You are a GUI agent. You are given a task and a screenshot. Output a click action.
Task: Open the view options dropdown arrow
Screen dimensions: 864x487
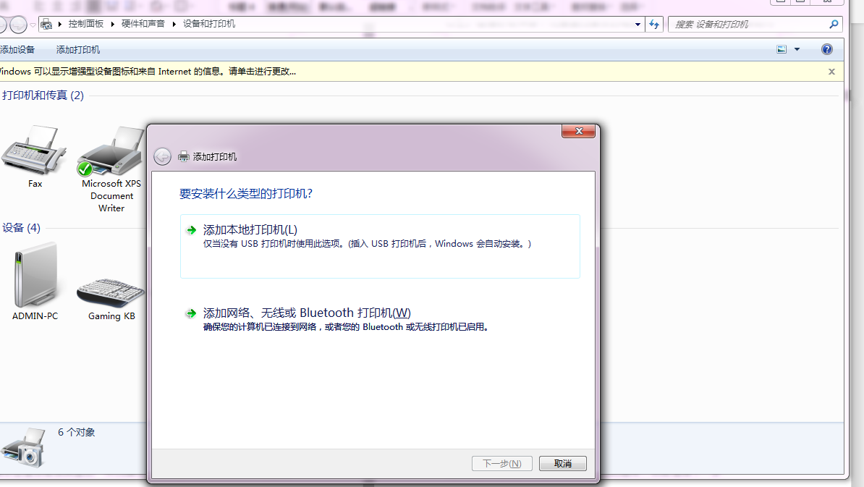point(797,49)
